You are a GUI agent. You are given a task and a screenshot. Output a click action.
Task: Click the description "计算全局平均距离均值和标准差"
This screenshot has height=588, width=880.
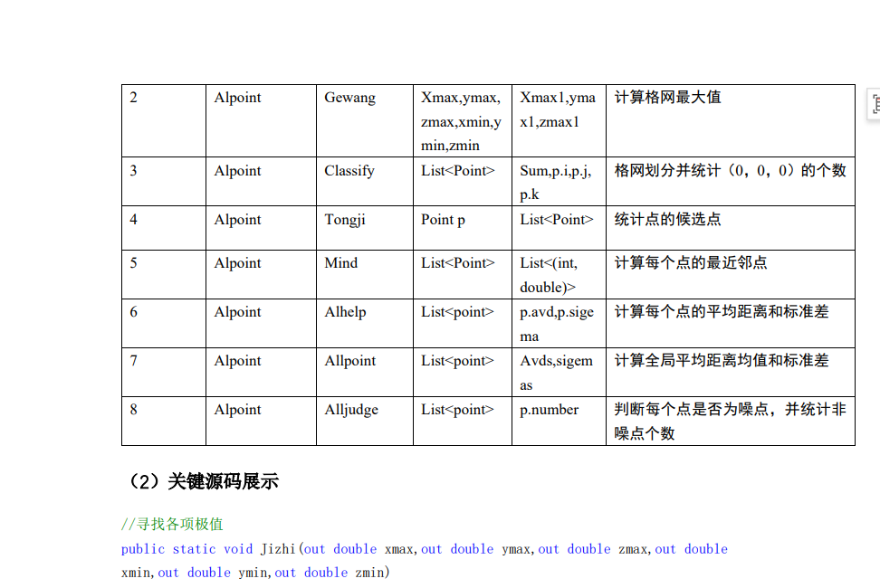[x=722, y=361]
